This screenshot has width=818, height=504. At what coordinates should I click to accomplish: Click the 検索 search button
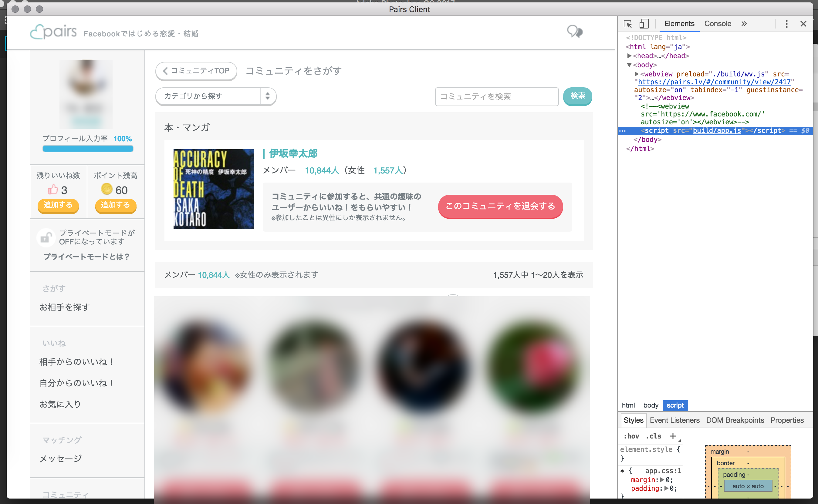coord(577,96)
